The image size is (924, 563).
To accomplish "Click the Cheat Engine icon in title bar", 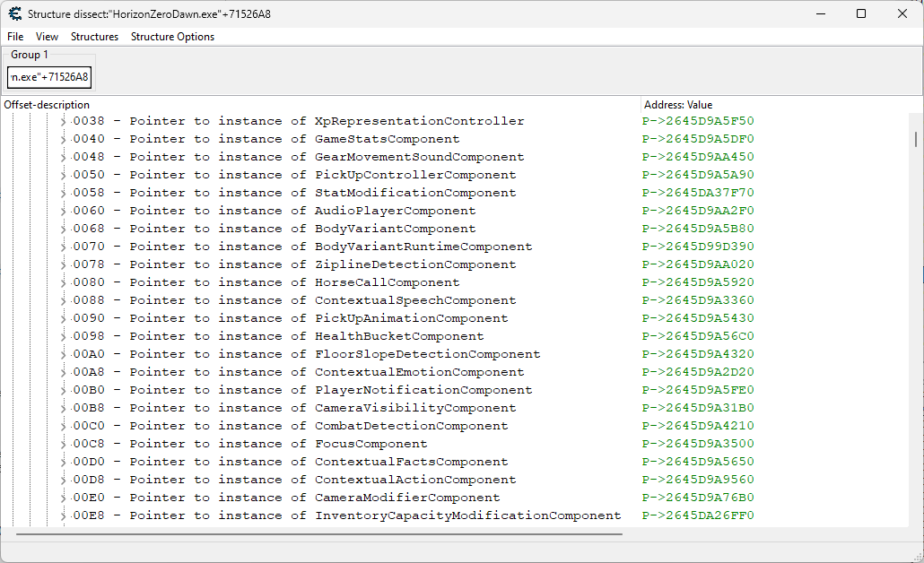I will (x=14, y=13).
